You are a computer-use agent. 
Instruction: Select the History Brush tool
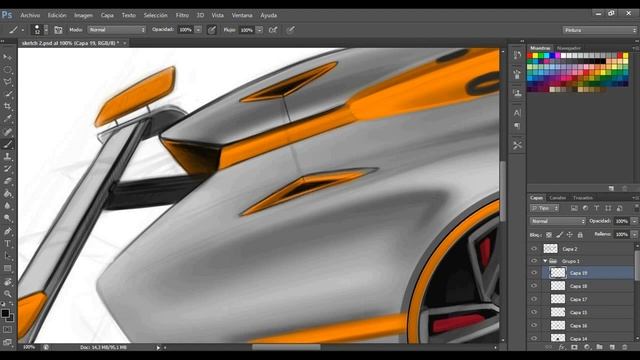[7, 169]
